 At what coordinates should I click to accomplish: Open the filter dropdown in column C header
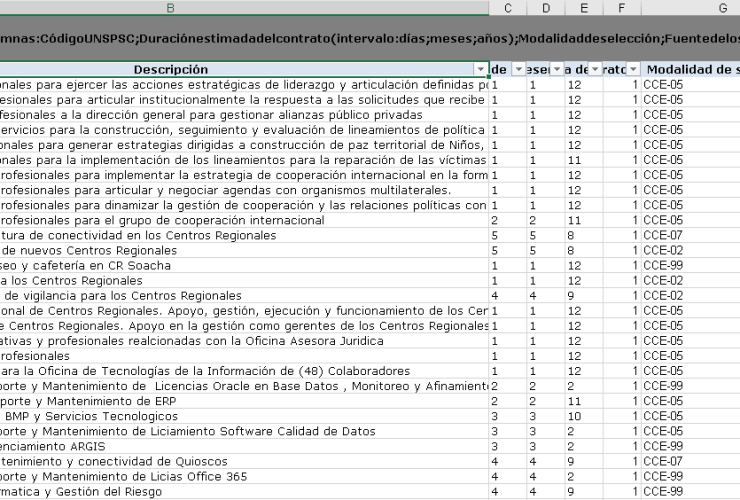[x=519, y=69]
